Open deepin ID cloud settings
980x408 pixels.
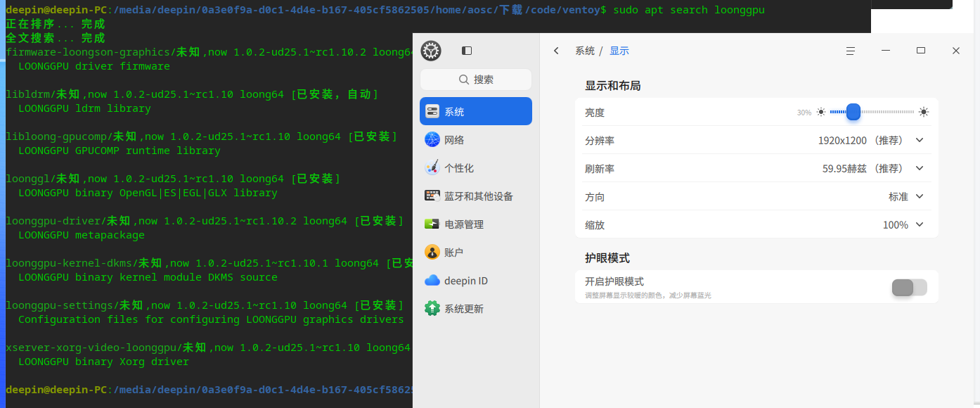pyautogui.click(x=476, y=281)
